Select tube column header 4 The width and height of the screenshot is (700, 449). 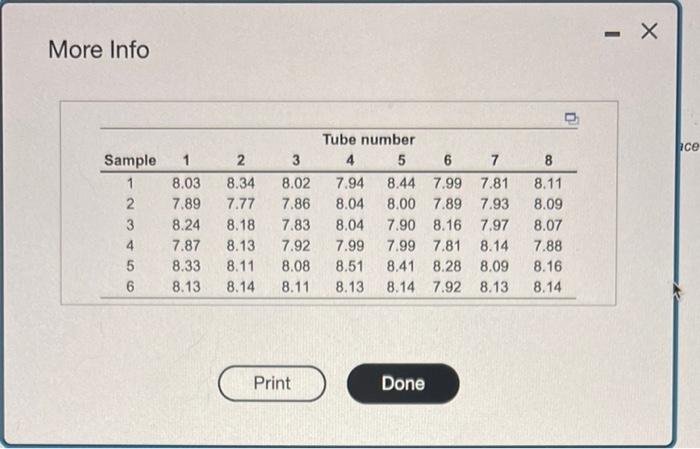pos(350,160)
